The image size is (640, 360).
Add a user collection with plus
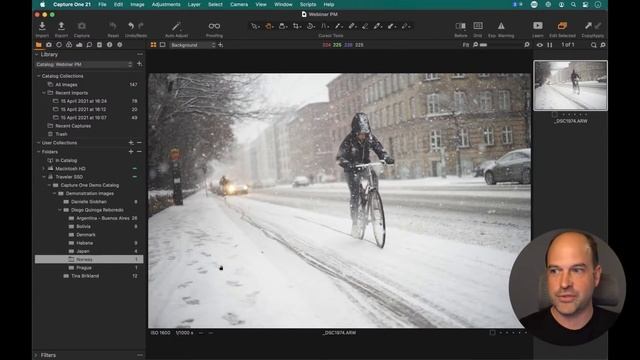[x=131, y=143]
